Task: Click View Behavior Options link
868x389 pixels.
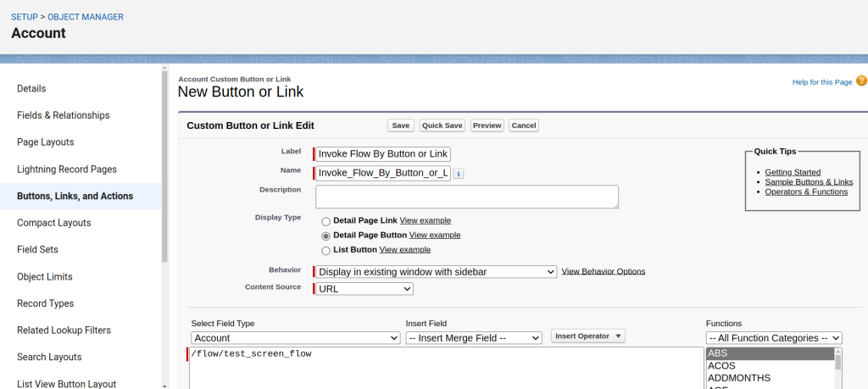Action: (x=604, y=272)
